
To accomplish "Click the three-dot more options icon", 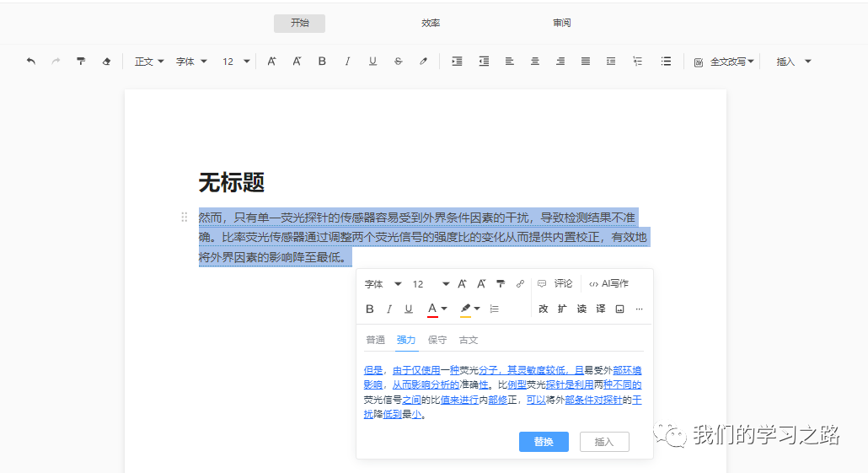I will (x=640, y=309).
